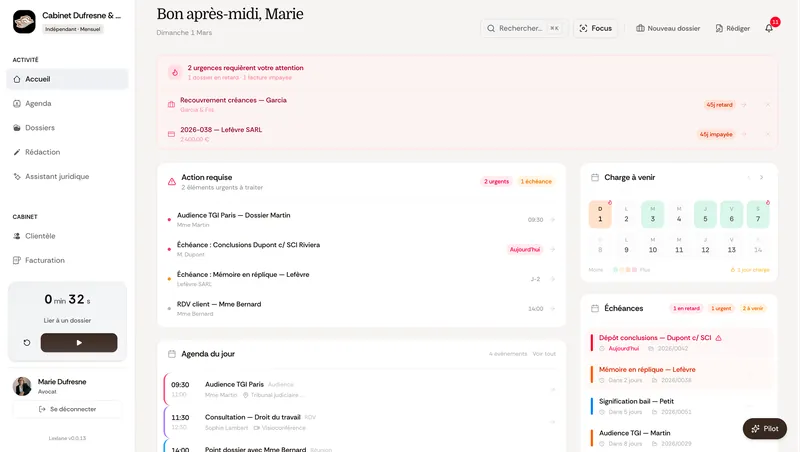Screen dimensions: 800x452
Task: Open Dossiers section
Action: click(x=67, y=128)
